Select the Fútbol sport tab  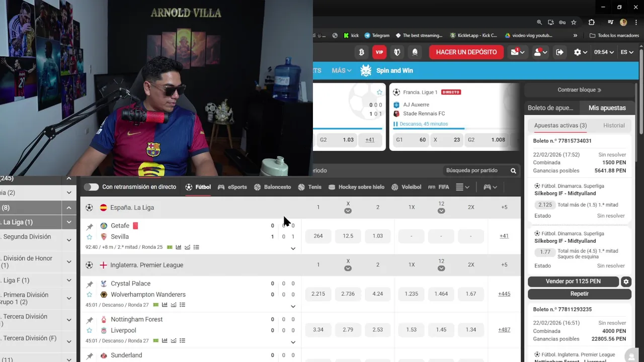point(198,187)
